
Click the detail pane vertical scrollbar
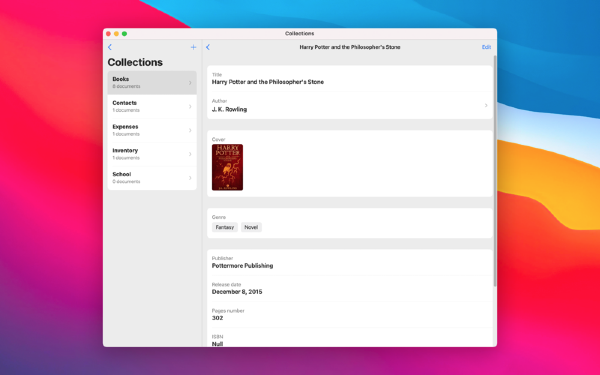click(495, 171)
